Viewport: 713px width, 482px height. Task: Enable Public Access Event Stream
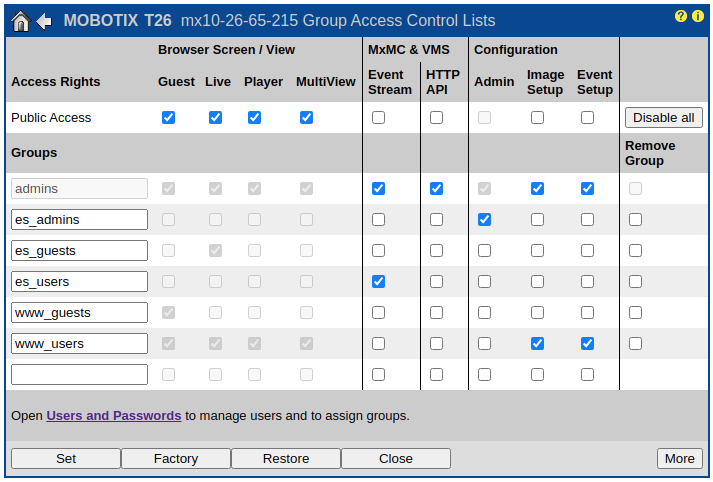pos(378,118)
